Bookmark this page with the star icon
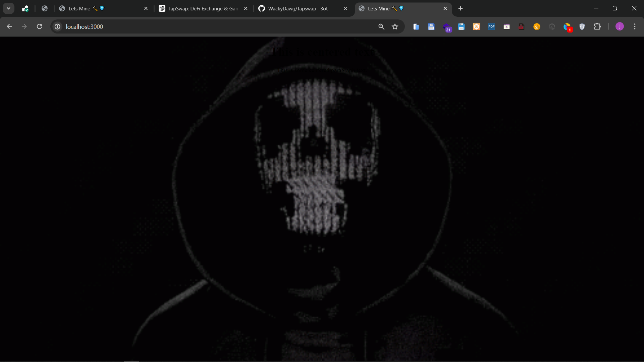This screenshot has height=362, width=644. click(395, 26)
